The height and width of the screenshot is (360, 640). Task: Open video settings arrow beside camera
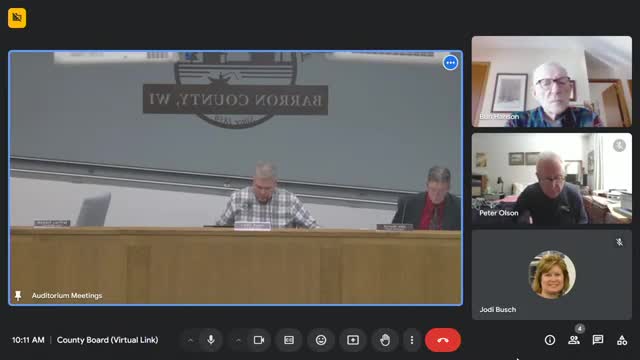pos(238,340)
